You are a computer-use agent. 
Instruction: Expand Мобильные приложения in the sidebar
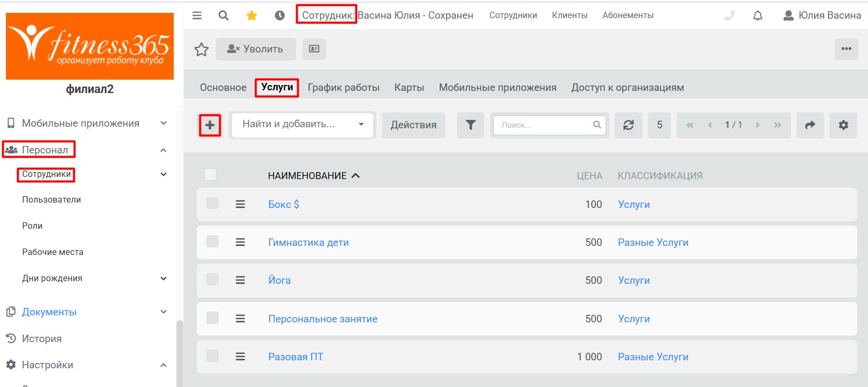(164, 123)
